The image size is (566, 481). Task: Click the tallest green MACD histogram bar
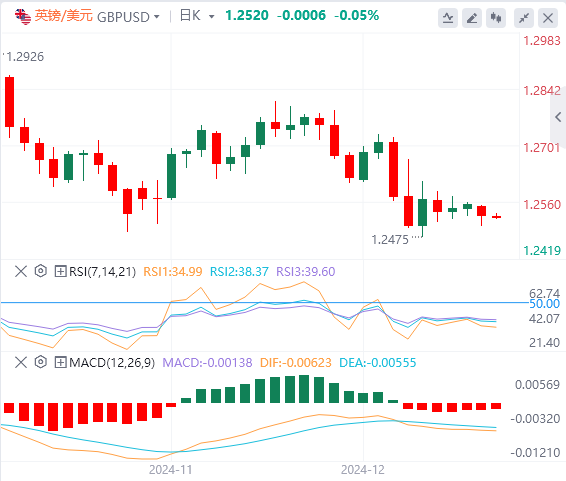[304, 389]
